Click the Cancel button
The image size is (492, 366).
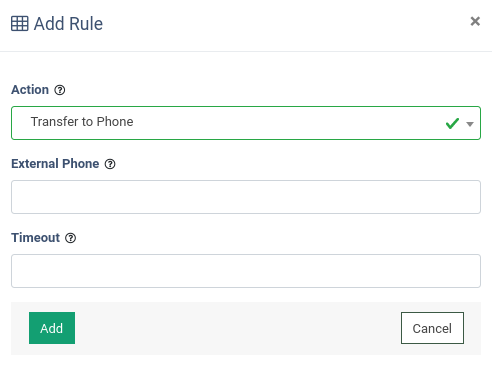(432, 328)
